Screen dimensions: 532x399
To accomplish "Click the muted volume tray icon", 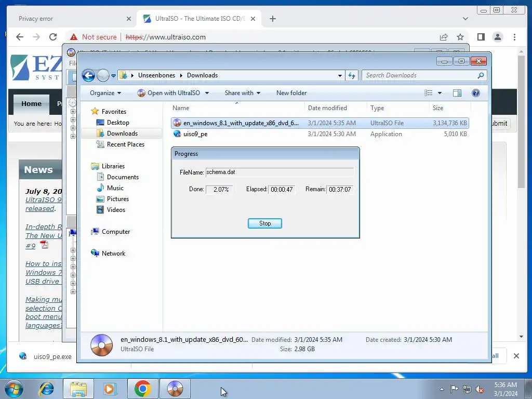I will 480,389.
